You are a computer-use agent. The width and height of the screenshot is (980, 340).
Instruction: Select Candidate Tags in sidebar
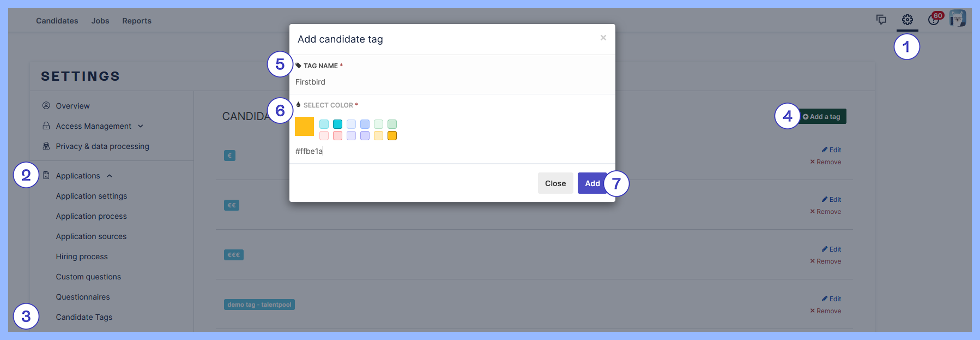click(x=84, y=317)
